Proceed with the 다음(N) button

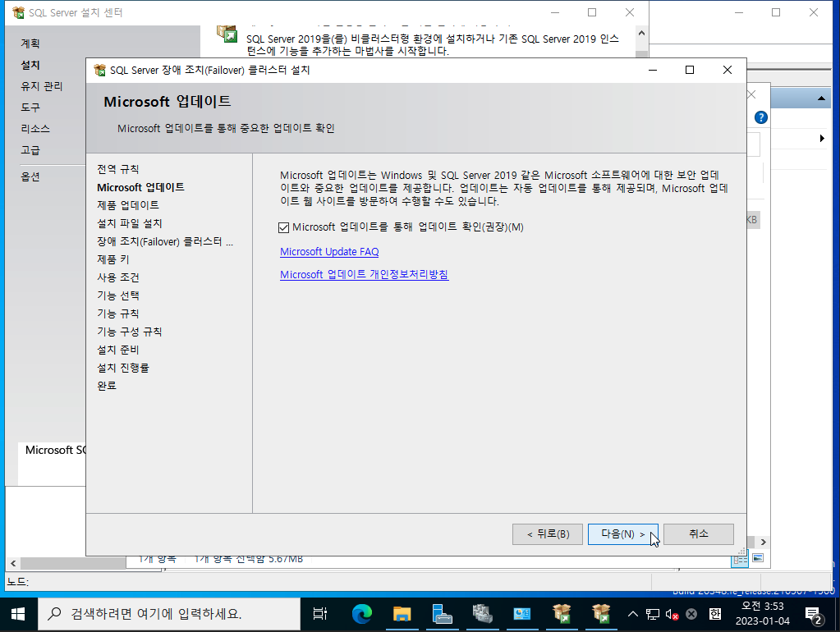point(623,534)
